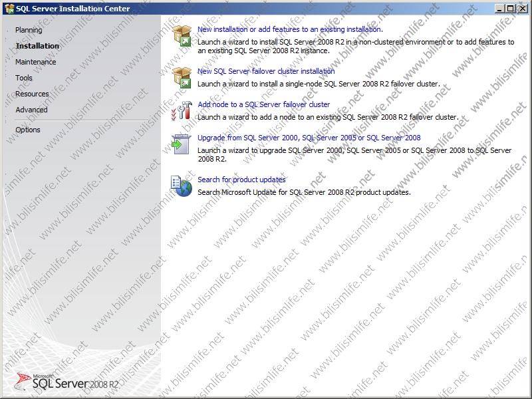The image size is (532, 399).
Task: Open the Tools section
Action: click(x=24, y=78)
